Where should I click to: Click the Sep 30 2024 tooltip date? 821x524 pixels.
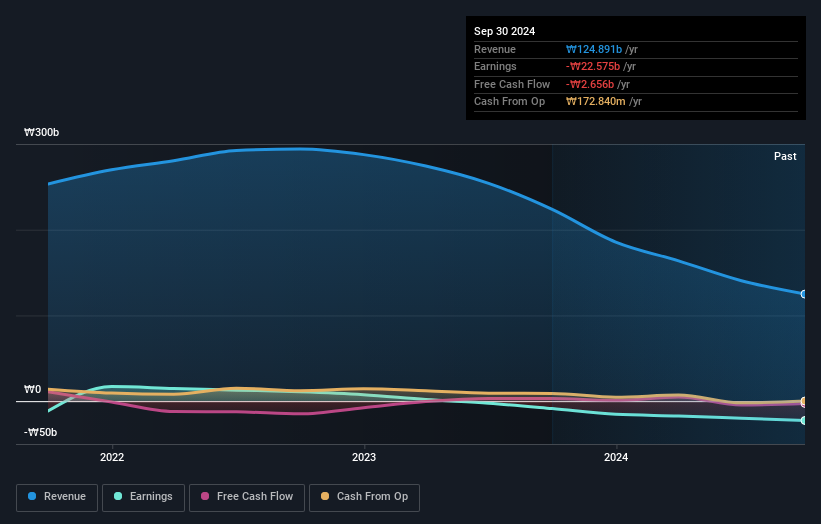(x=504, y=31)
